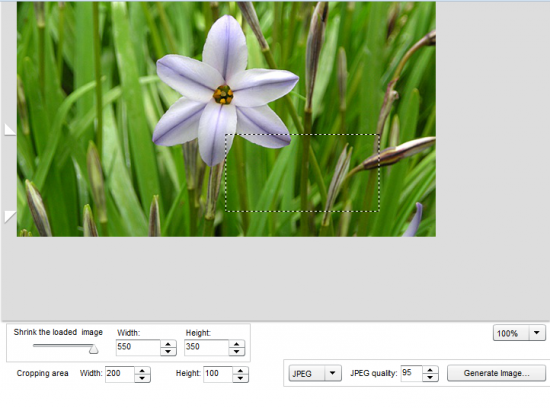This screenshot has height=408, width=550.
Task: Click the JPEG quality field showing 95
Action: click(x=412, y=374)
